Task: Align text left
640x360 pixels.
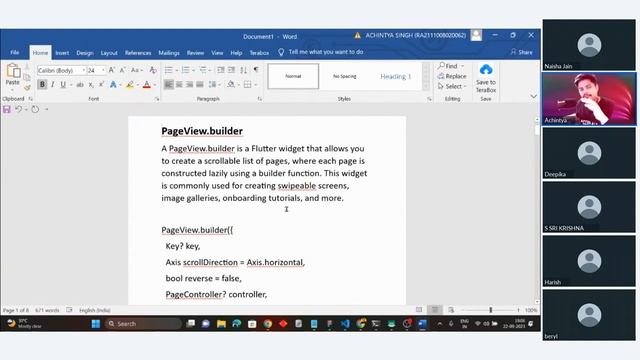Action: 169,84
